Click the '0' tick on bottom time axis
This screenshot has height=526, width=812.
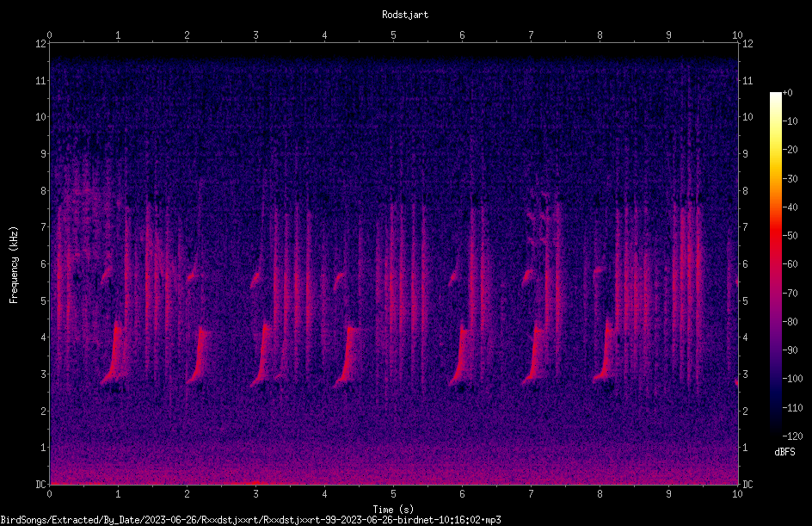coord(49,494)
